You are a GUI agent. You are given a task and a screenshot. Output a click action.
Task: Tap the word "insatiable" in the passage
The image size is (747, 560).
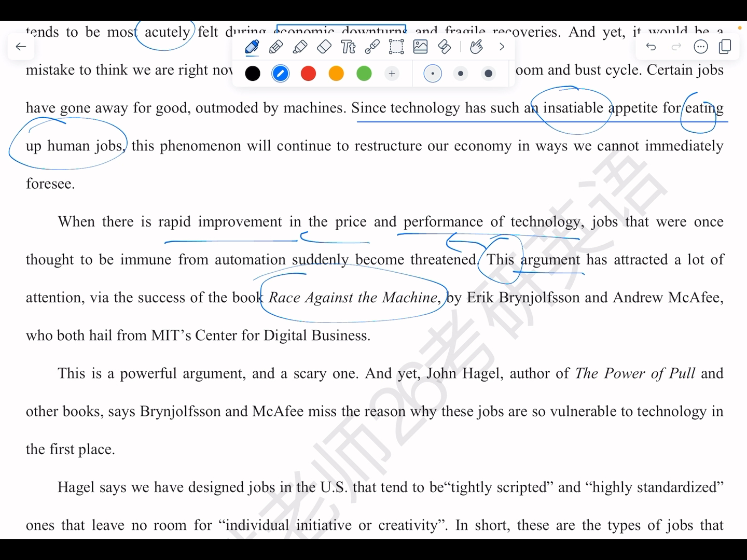click(x=573, y=108)
